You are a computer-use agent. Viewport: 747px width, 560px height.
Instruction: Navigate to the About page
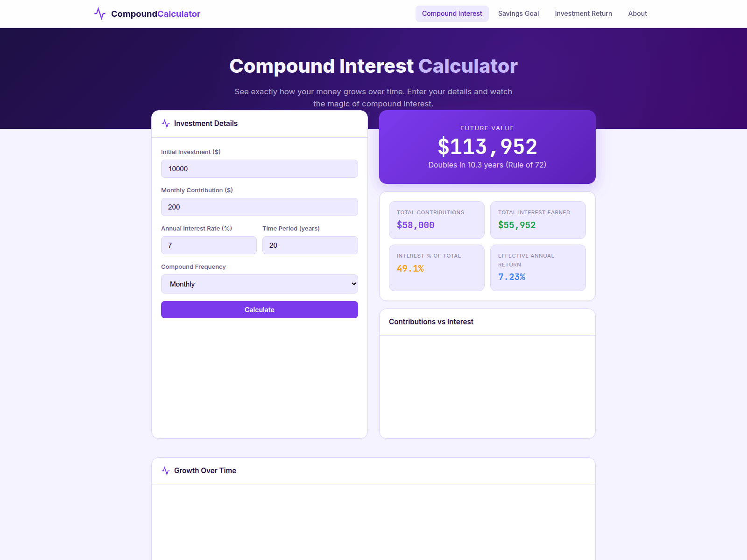click(637, 14)
